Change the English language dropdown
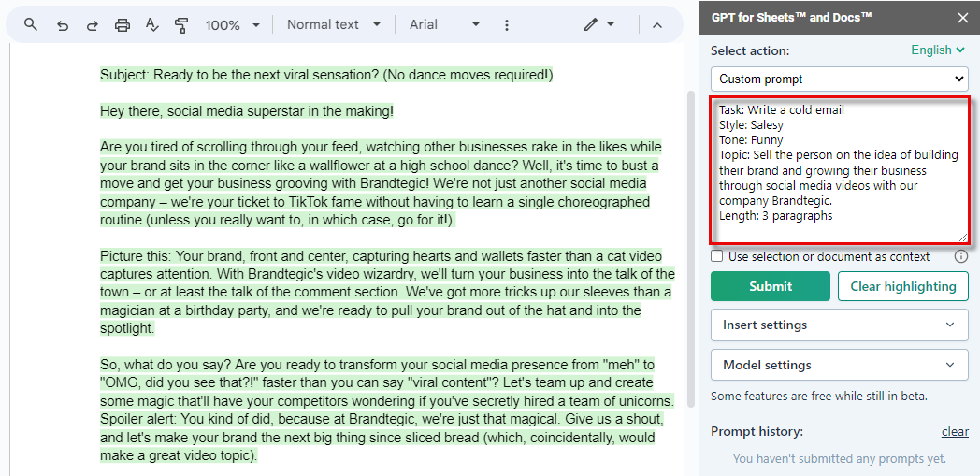Viewport: 980px width, 476px height. point(939,50)
